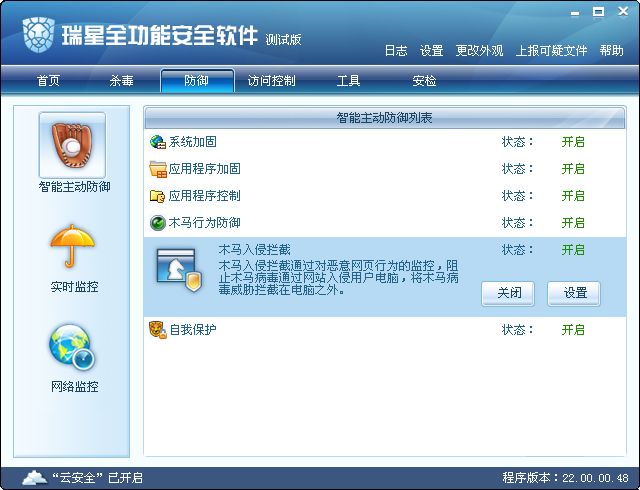Screen dimensions: 640x490
Task: Open 设置 in the top header
Action: tap(431, 51)
